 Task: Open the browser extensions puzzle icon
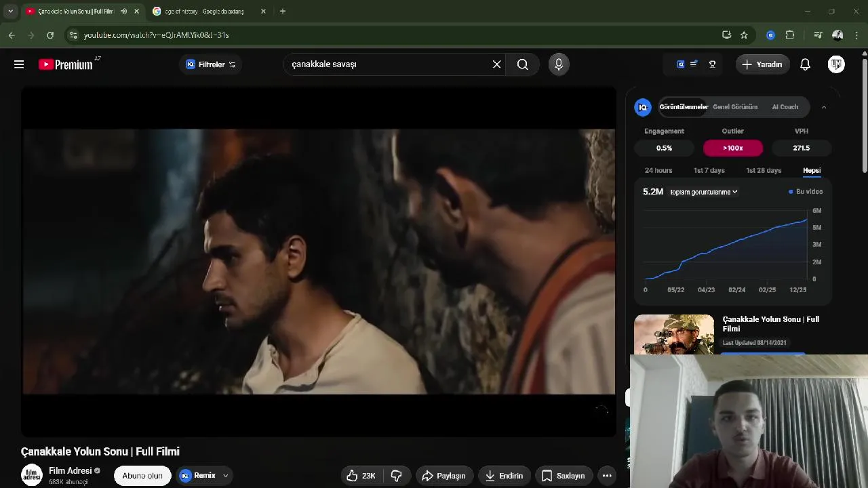tap(790, 35)
